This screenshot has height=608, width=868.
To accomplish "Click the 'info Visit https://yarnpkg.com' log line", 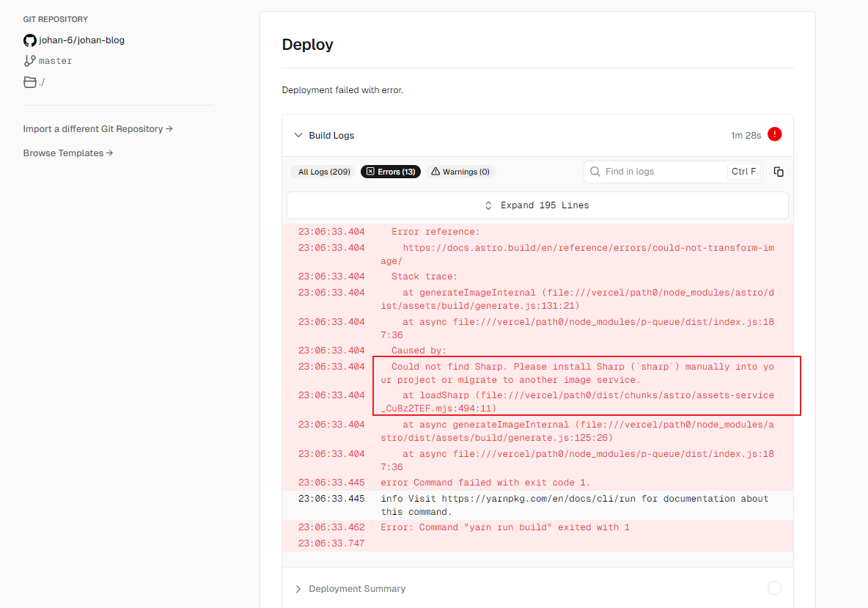I will [574, 505].
